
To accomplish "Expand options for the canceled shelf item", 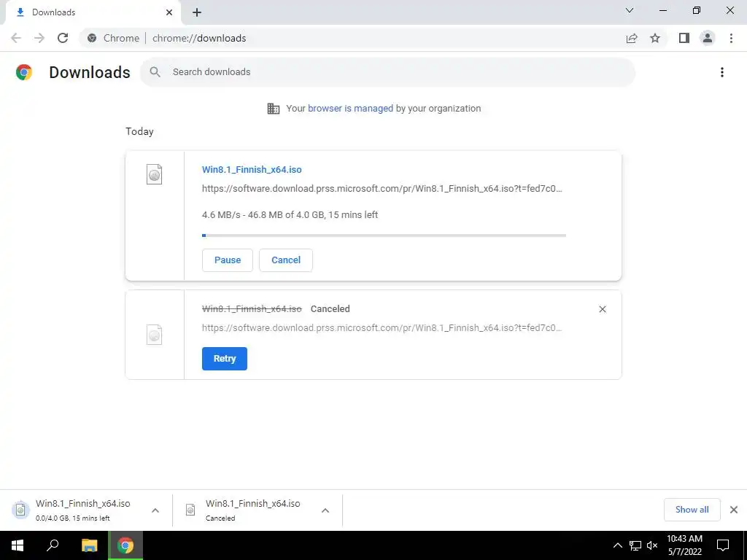I will point(325,510).
